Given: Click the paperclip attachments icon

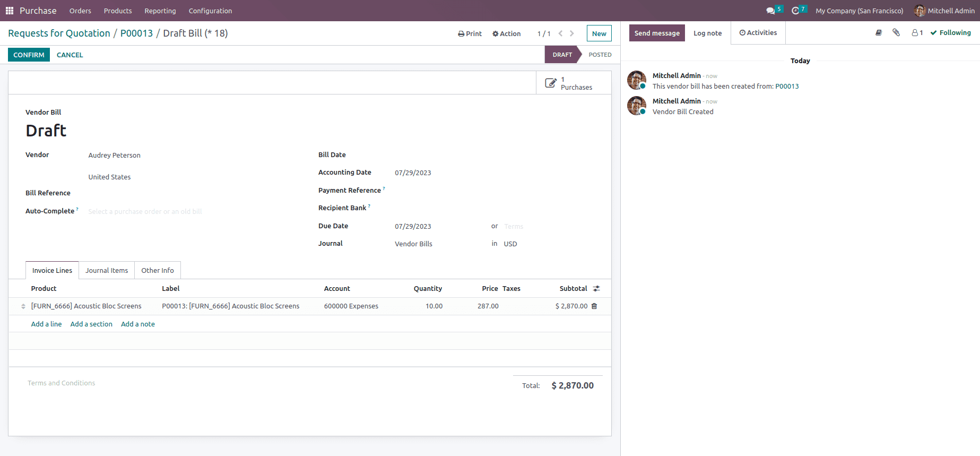Looking at the screenshot, I should [896, 33].
